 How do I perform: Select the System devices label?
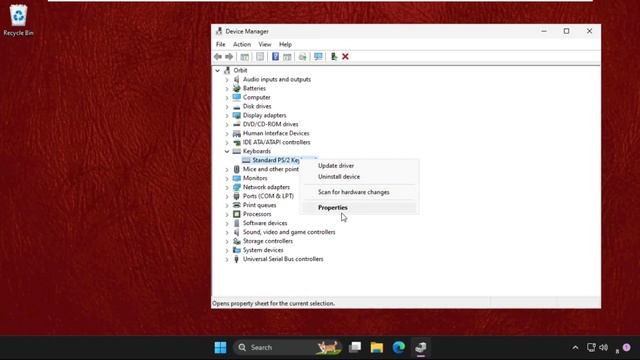tap(263, 250)
